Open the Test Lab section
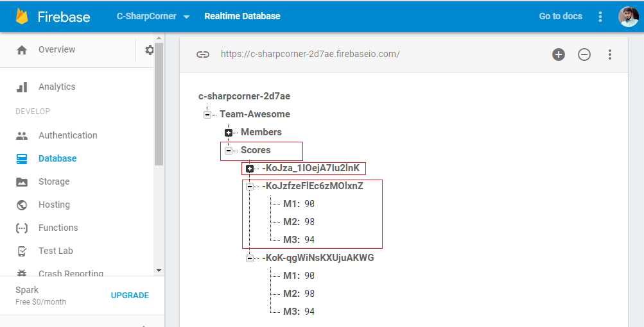Image resolution: width=644 pixels, height=327 pixels. point(56,251)
